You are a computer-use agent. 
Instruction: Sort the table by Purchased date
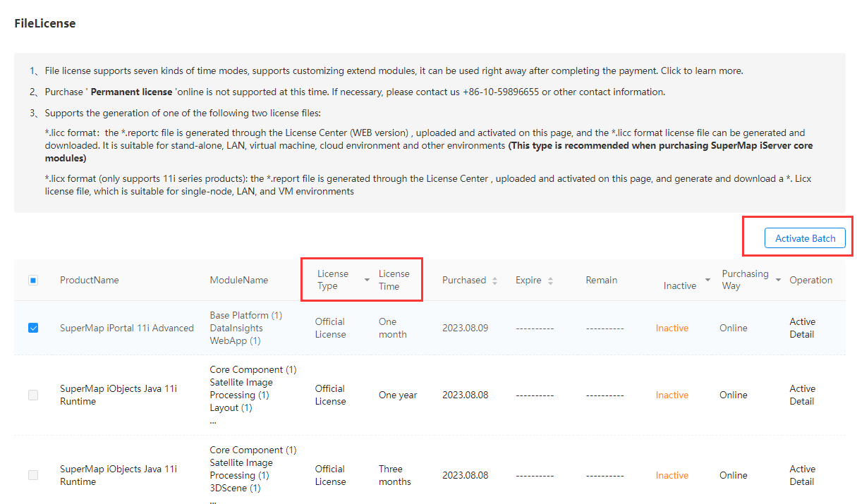click(x=494, y=281)
